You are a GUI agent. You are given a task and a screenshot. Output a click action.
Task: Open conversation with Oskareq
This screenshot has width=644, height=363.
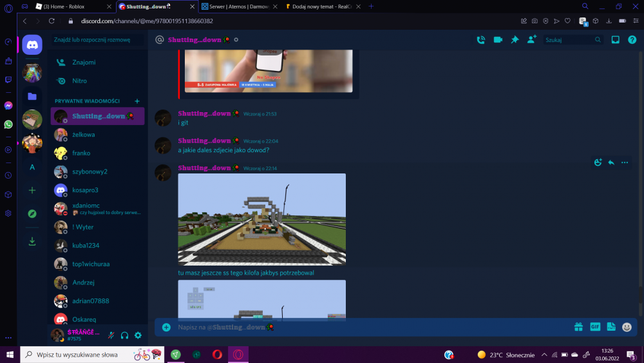click(x=97, y=319)
